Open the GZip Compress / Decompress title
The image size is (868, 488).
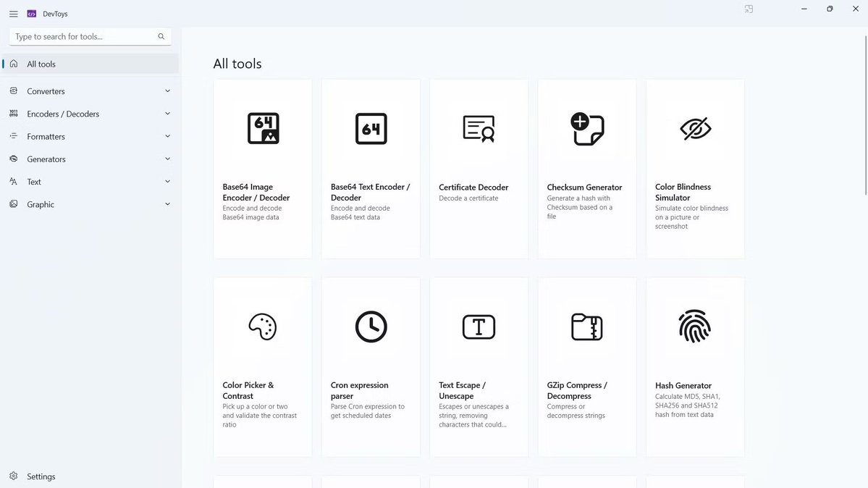pos(577,390)
